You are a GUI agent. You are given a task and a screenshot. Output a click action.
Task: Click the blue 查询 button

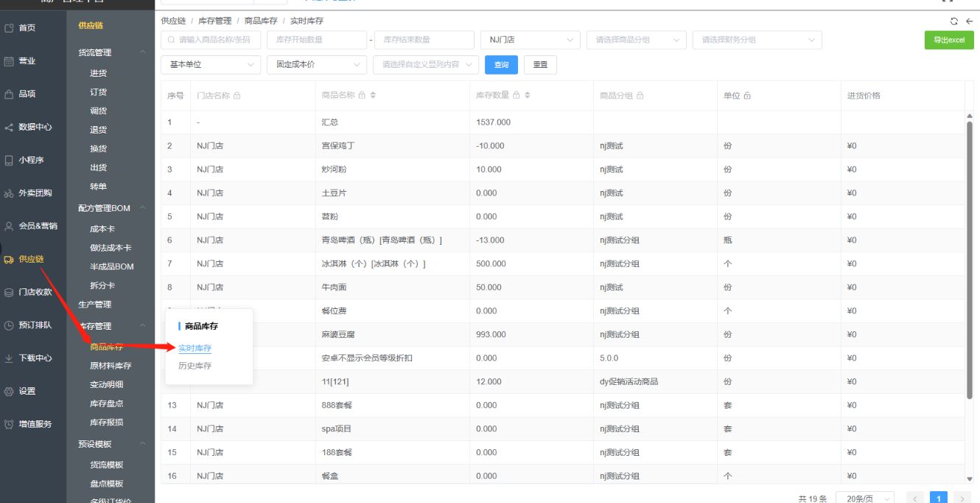click(501, 65)
